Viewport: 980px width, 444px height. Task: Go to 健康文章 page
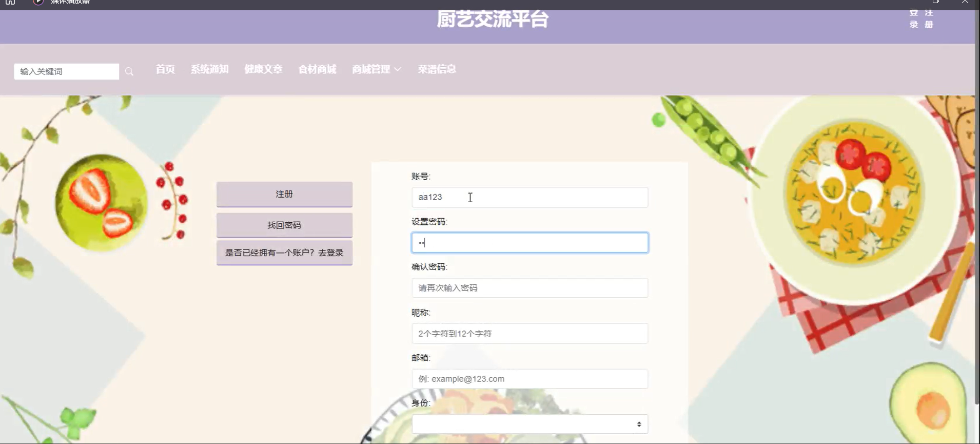click(263, 69)
